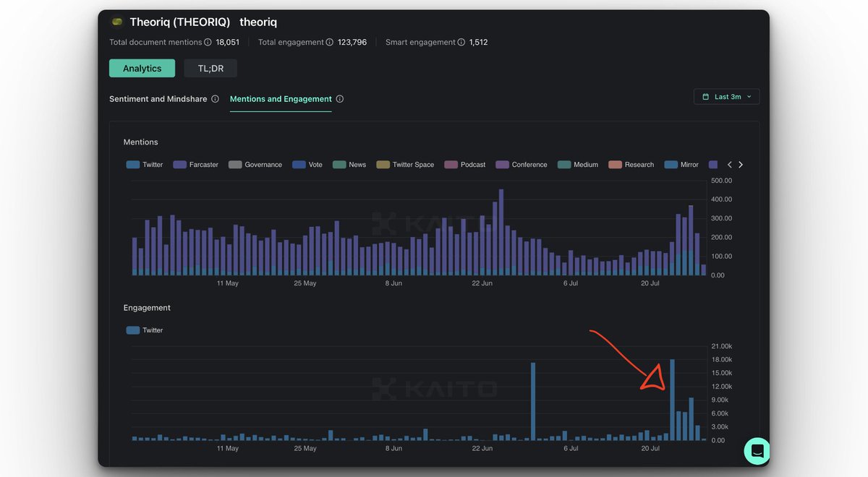This screenshot has width=868, height=477.
Task: Click the Theoriq token logo icon
Action: pos(117,22)
